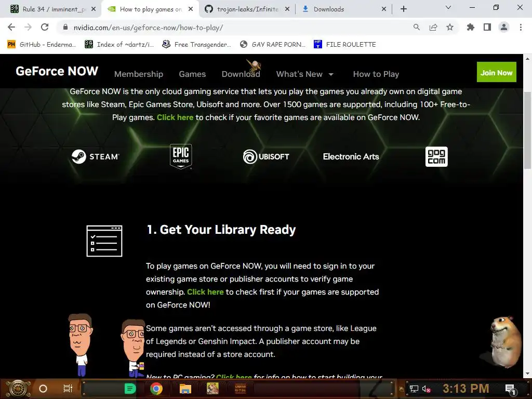Open the GitHub - Enderma bookmark

[x=42, y=45]
